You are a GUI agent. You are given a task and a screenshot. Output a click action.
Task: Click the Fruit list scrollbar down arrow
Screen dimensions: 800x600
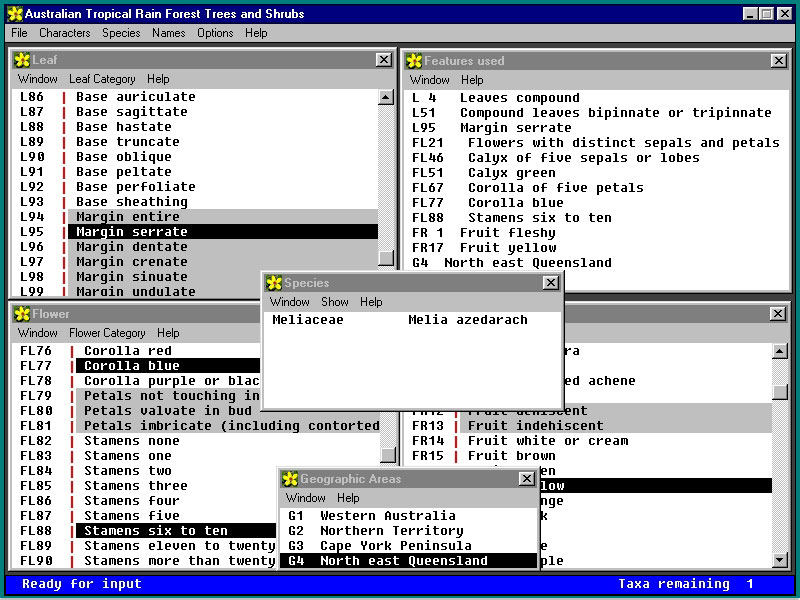pyautogui.click(x=780, y=560)
